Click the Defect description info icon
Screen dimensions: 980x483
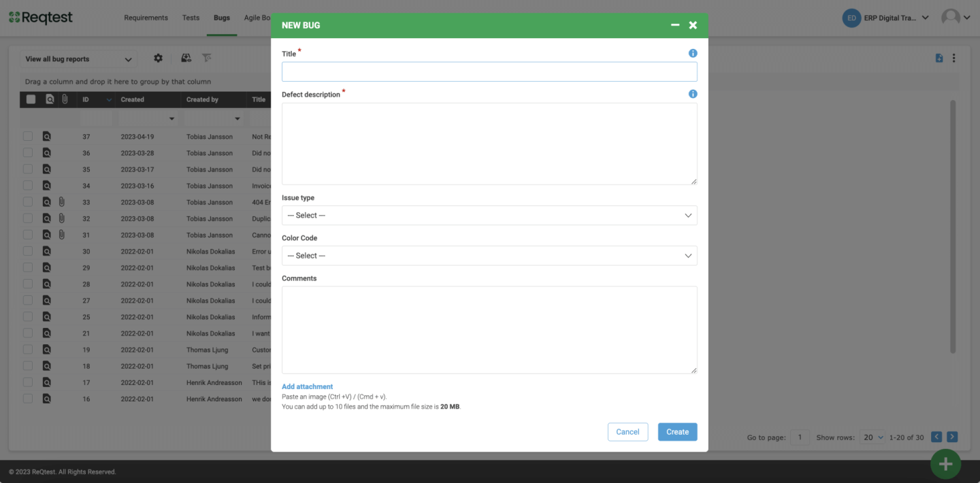tap(692, 93)
